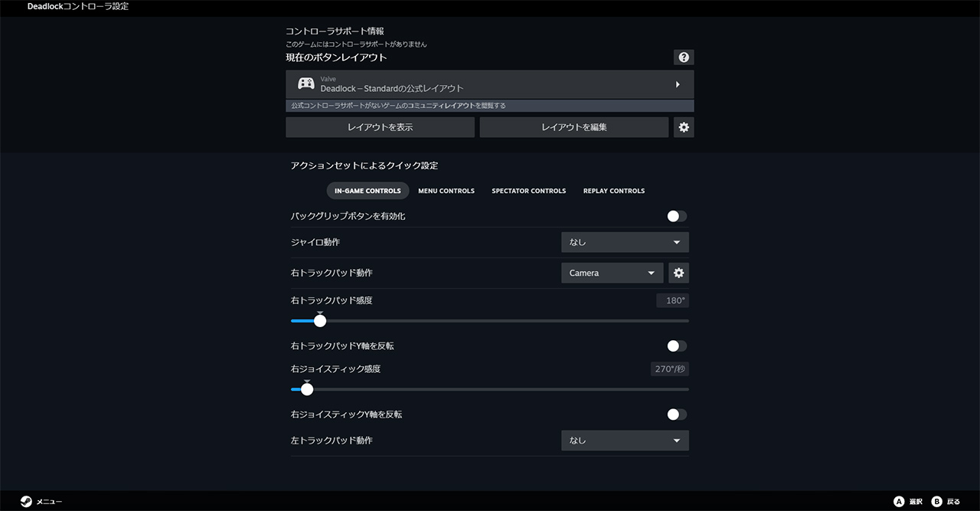This screenshot has width=980, height=511.
Task: Click the A button 選択 icon
Action: tap(899, 501)
